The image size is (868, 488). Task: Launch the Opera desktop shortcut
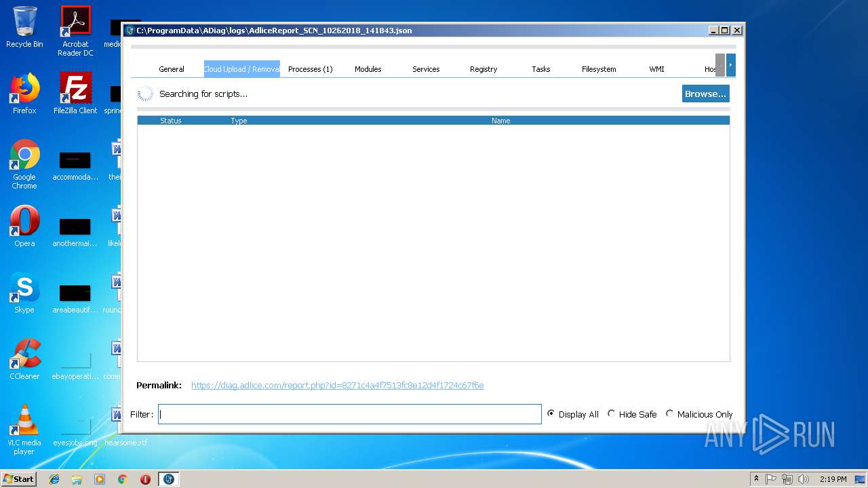pos(24,226)
